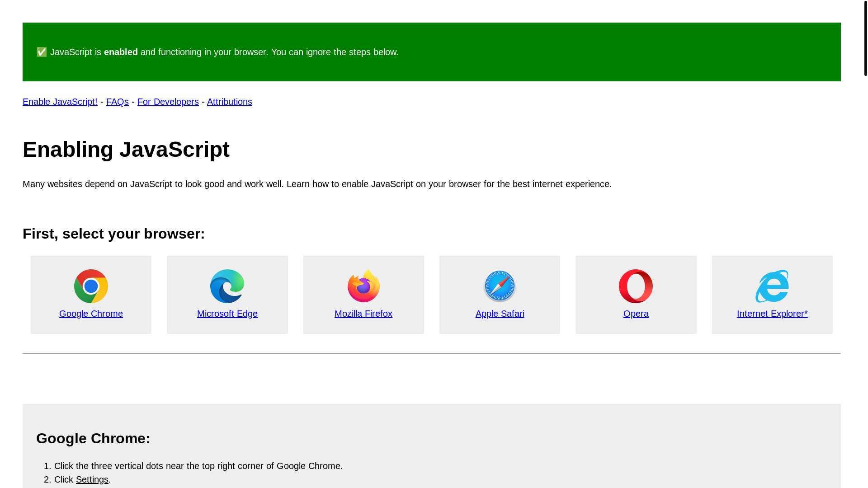The image size is (868, 488).
Task: Click the 'Google Chrome:' section heading
Action: pyautogui.click(x=93, y=438)
